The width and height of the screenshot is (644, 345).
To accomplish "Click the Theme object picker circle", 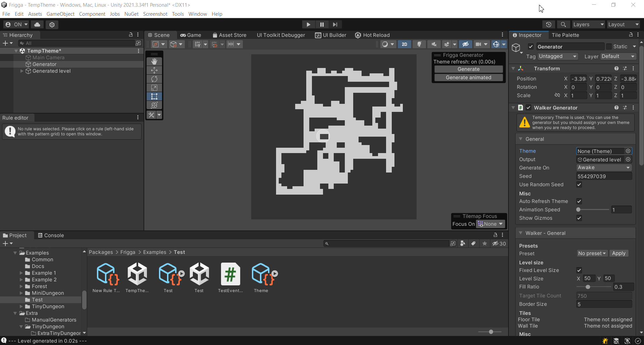I will point(628,151).
